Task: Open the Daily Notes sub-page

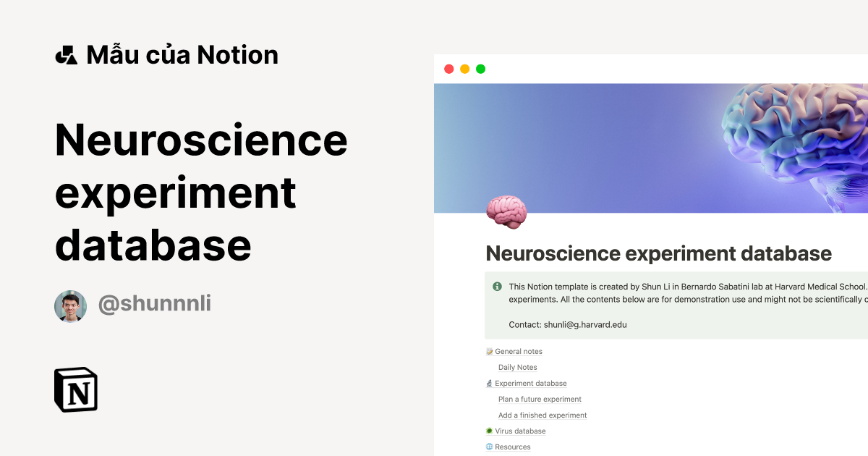Action: point(517,367)
